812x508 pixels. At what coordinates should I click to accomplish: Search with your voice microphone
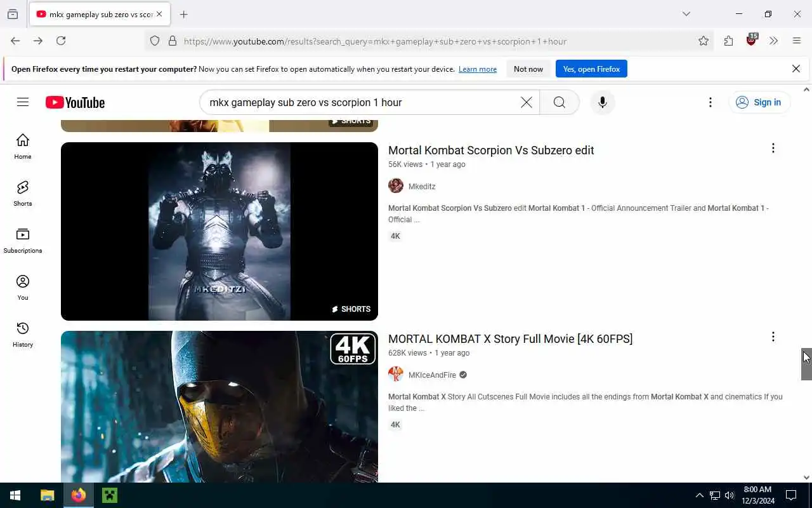point(603,102)
